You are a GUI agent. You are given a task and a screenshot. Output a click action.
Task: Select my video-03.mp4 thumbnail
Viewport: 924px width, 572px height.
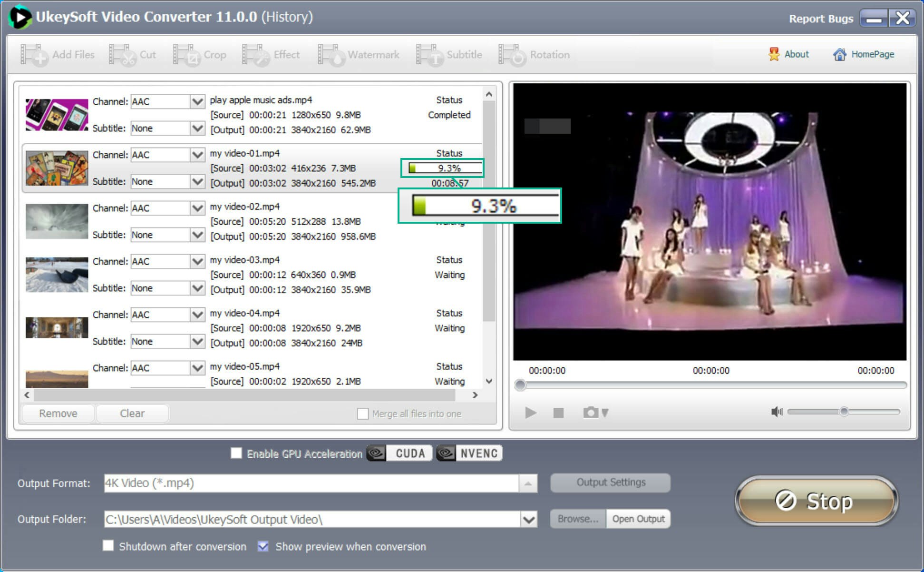[57, 275]
